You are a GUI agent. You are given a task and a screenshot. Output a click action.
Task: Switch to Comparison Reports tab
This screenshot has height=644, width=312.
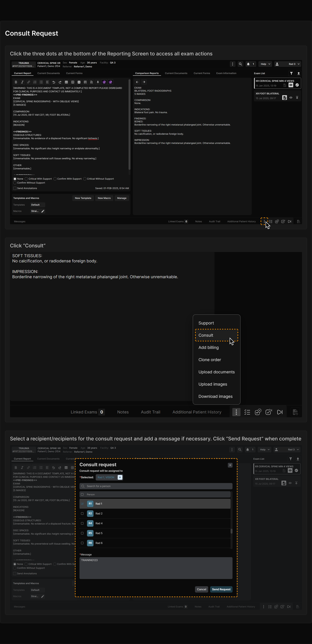pyautogui.click(x=147, y=73)
